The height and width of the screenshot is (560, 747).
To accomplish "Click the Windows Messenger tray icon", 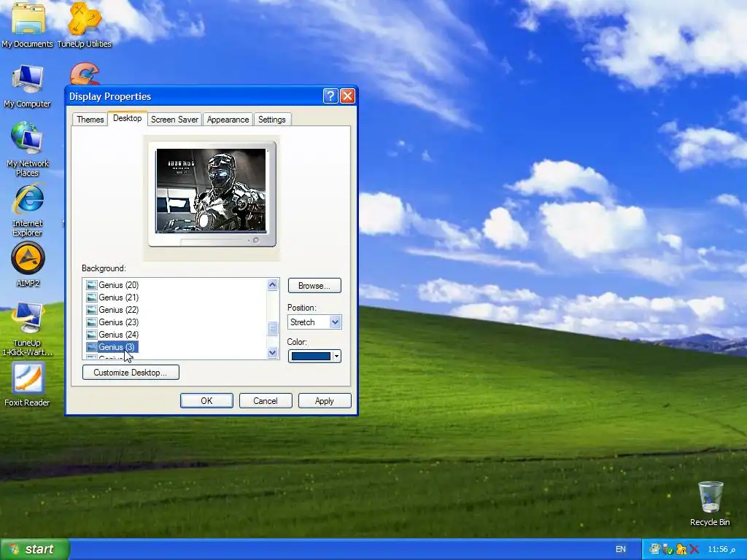I will (681, 550).
